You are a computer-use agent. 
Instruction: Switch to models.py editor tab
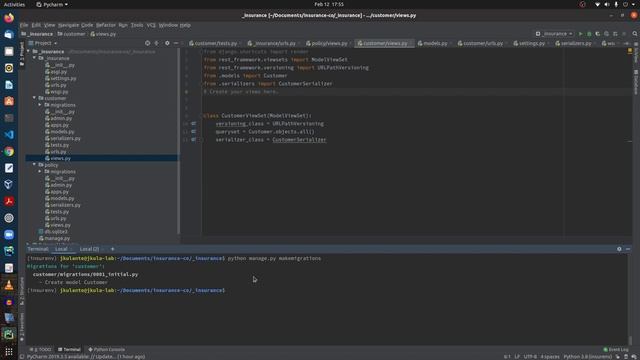[435, 43]
